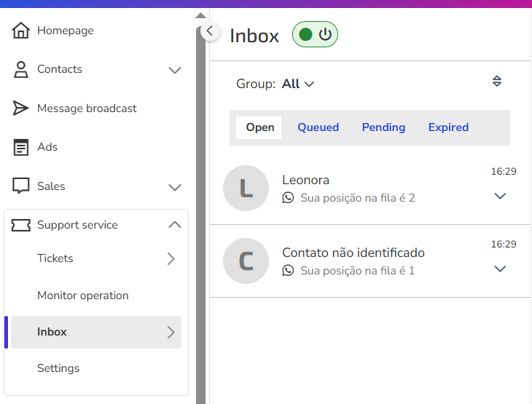Image resolution: width=532 pixels, height=404 pixels.
Task: Open the Inbox submenu arrow in sidebar
Action: pos(171,332)
